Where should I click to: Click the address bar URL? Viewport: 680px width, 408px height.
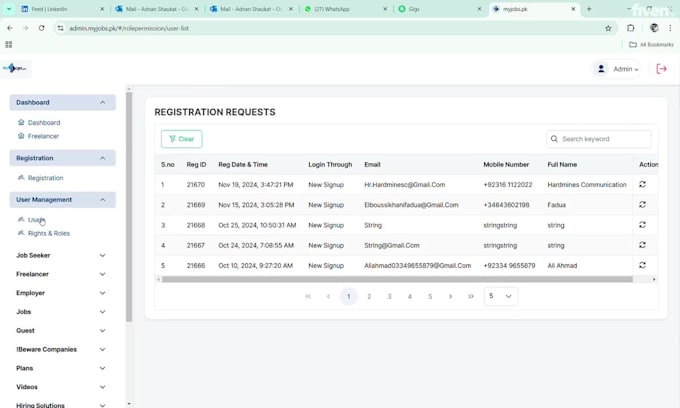click(129, 28)
